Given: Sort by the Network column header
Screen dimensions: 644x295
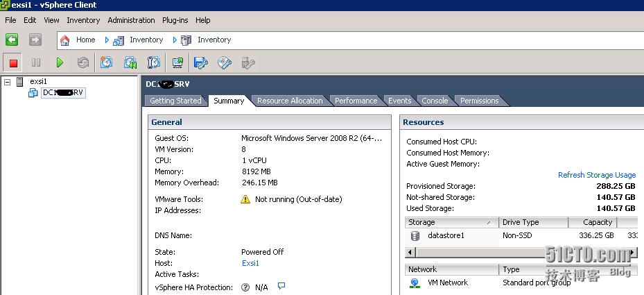Looking at the screenshot, I should click(x=452, y=269).
